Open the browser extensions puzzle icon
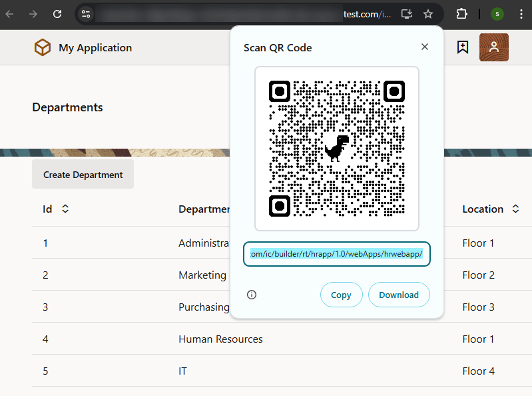This screenshot has width=532, height=396. (461, 14)
